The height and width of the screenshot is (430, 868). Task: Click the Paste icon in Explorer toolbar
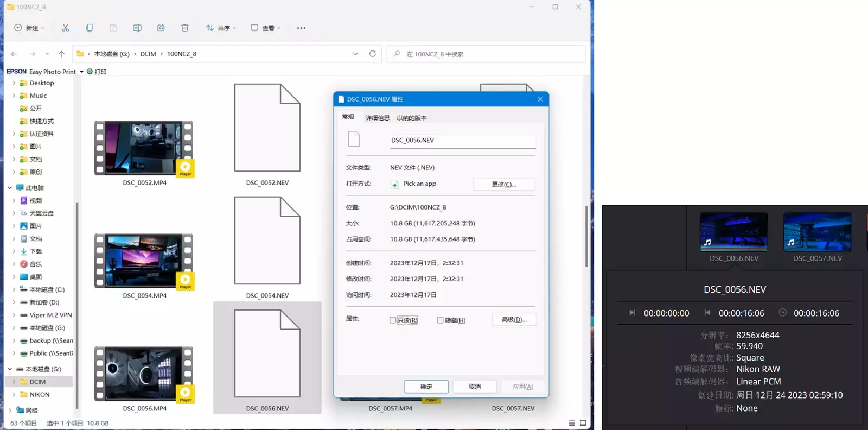[113, 28]
